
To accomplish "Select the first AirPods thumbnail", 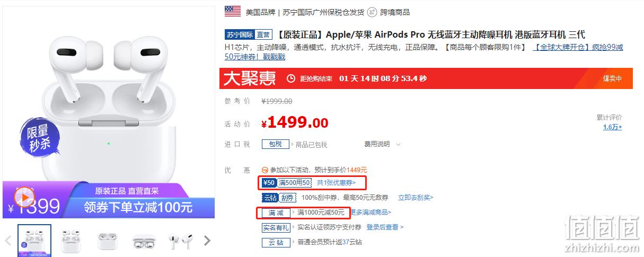I will tap(34, 241).
